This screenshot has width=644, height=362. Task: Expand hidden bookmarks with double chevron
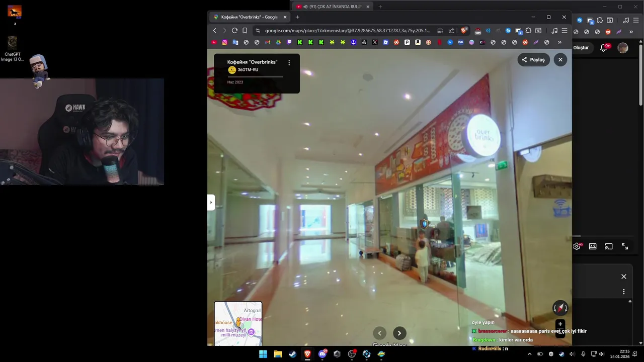click(559, 42)
